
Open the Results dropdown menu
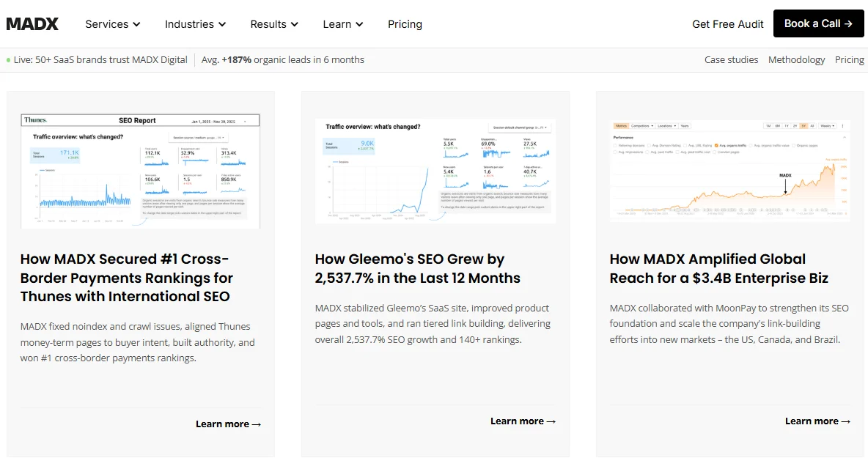click(x=275, y=24)
